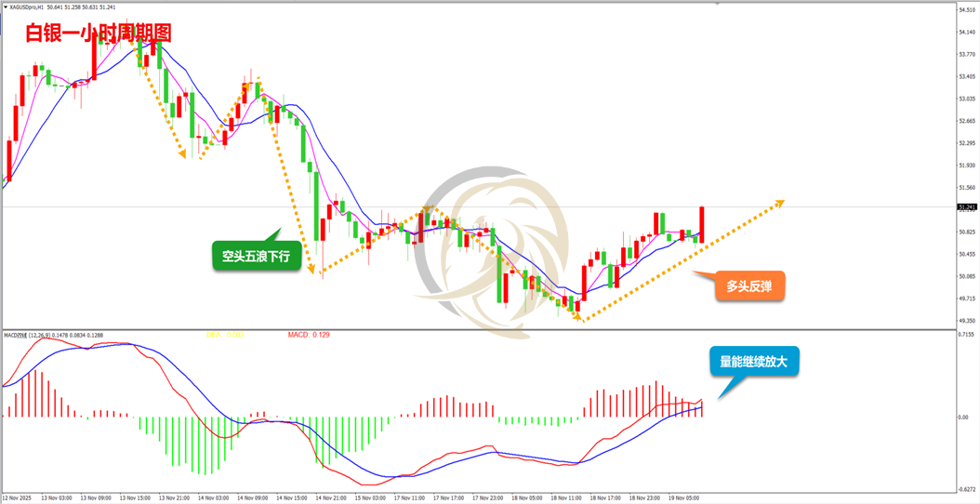Viewport: 980px width, 504px height.
Task: Click the small triangle beside XAGUSDpro,H1
Action: click(5, 7)
